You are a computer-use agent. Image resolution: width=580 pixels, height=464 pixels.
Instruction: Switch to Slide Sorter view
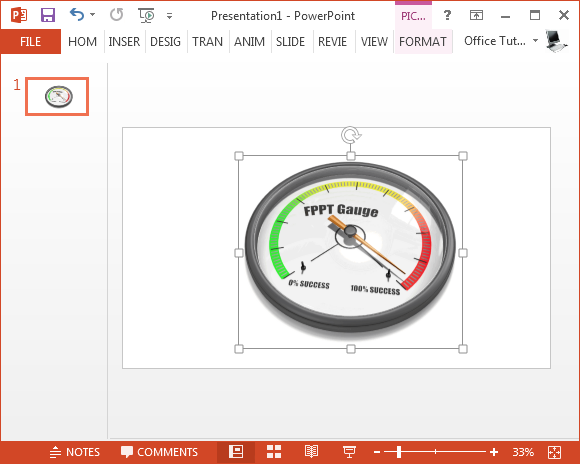pyautogui.click(x=274, y=452)
